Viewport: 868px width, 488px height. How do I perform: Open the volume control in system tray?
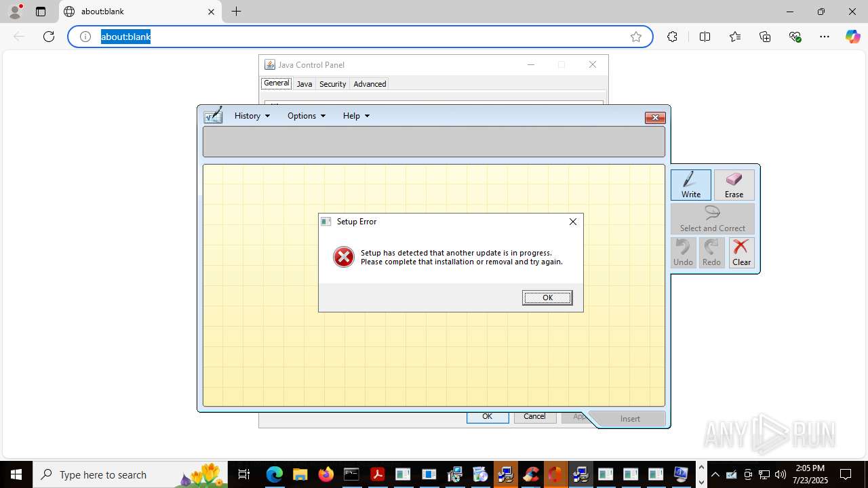(781, 474)
